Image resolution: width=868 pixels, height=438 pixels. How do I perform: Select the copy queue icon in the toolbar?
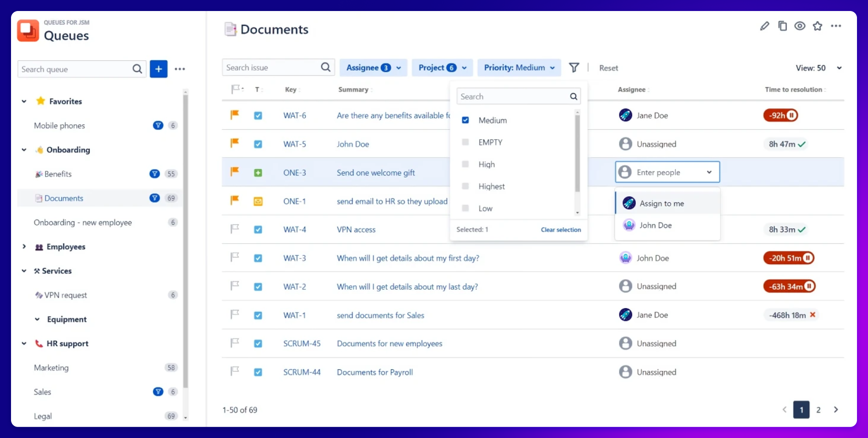tap(782, 26)
